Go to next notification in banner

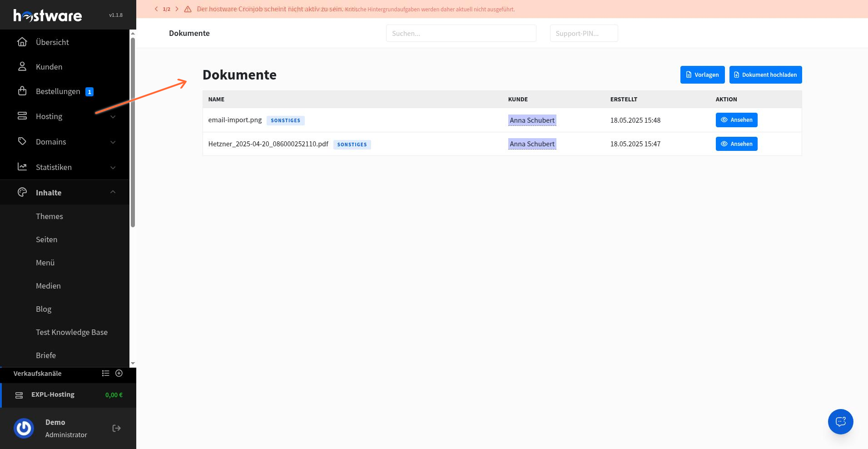click(177, 9)
